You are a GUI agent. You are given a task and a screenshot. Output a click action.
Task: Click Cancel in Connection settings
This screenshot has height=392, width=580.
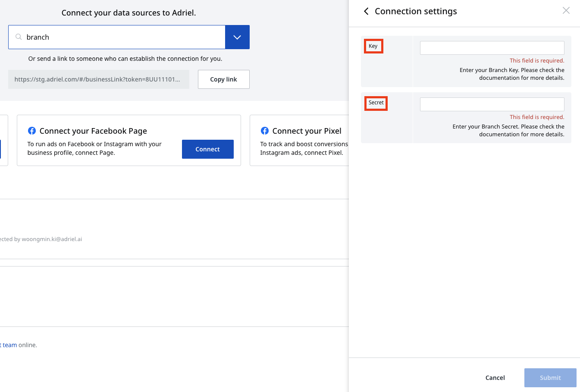point(495,378)
